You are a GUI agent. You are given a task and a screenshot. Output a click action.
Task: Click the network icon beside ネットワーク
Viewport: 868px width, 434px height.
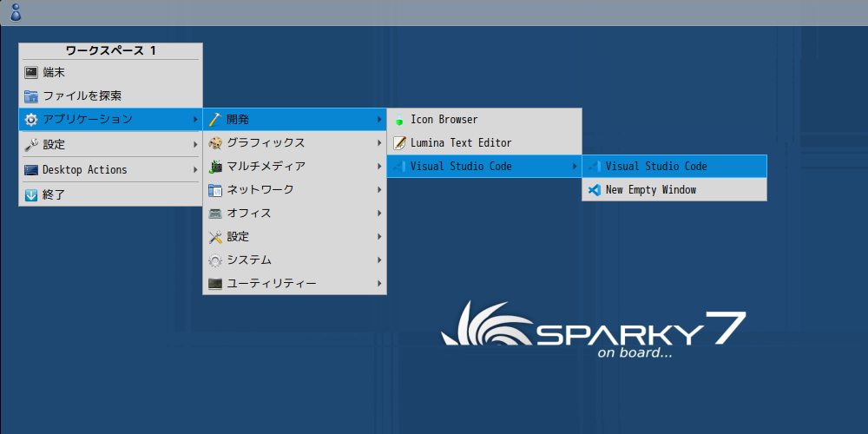point(214,190)
